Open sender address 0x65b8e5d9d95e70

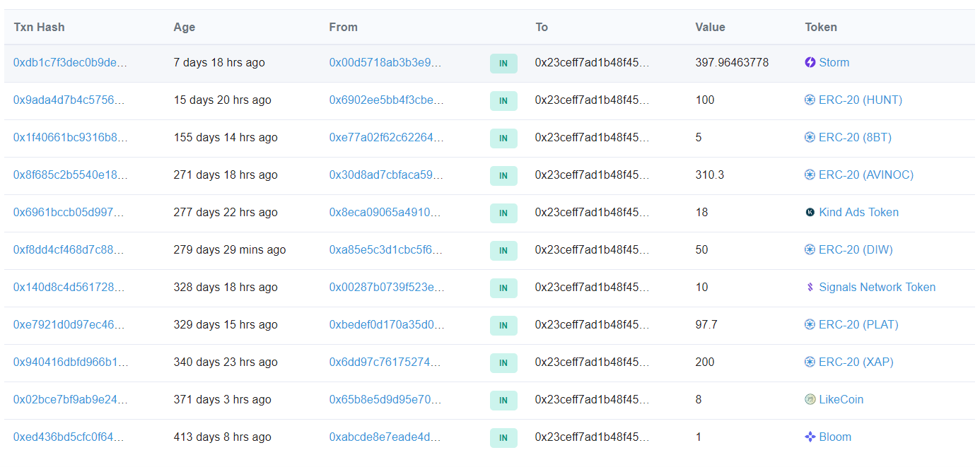(x=385, y=399)
